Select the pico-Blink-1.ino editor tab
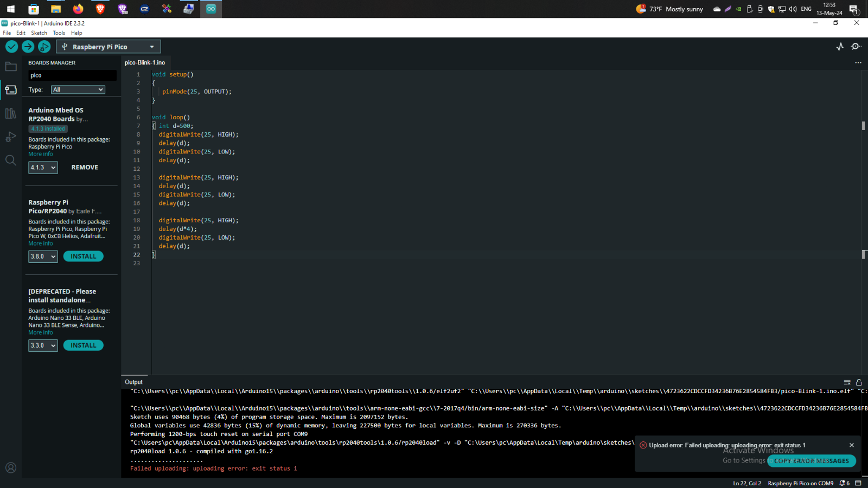 (x=145, y=62)
